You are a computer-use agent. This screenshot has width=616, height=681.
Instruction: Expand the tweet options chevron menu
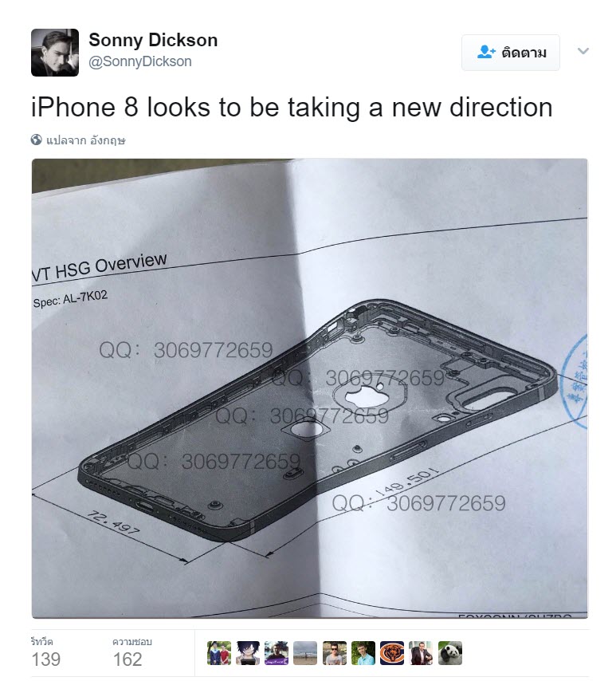click(x=583, y=51)
